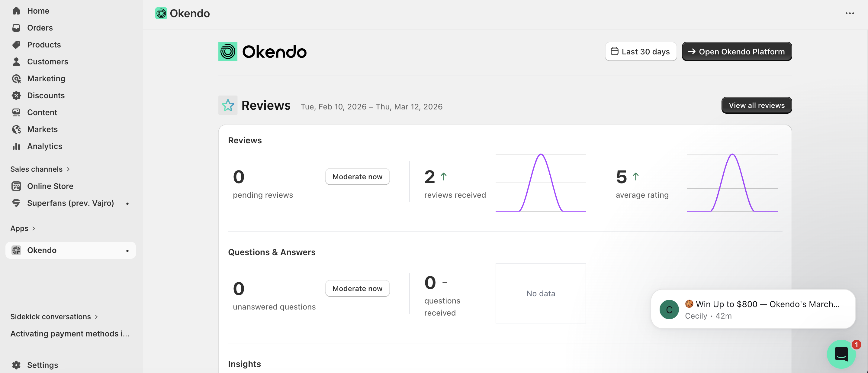Click the Products tag icon
Image resolution: width=868 pixels, height=373 pixels.
[x=16, y=44]
